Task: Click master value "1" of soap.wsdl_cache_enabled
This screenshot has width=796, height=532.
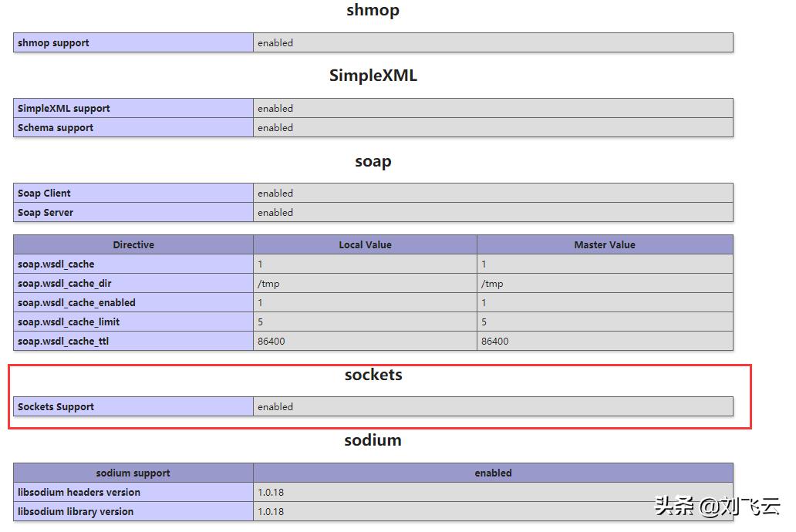Action: click(484, 302)
